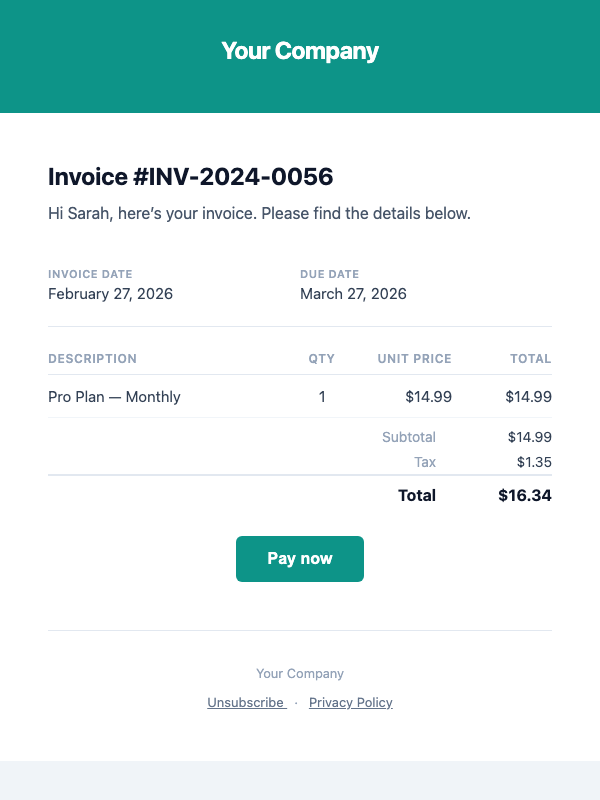Click the bold Total label beside $16.34
The height and width of the screenshot is (800, 600).
pos(417,495)
